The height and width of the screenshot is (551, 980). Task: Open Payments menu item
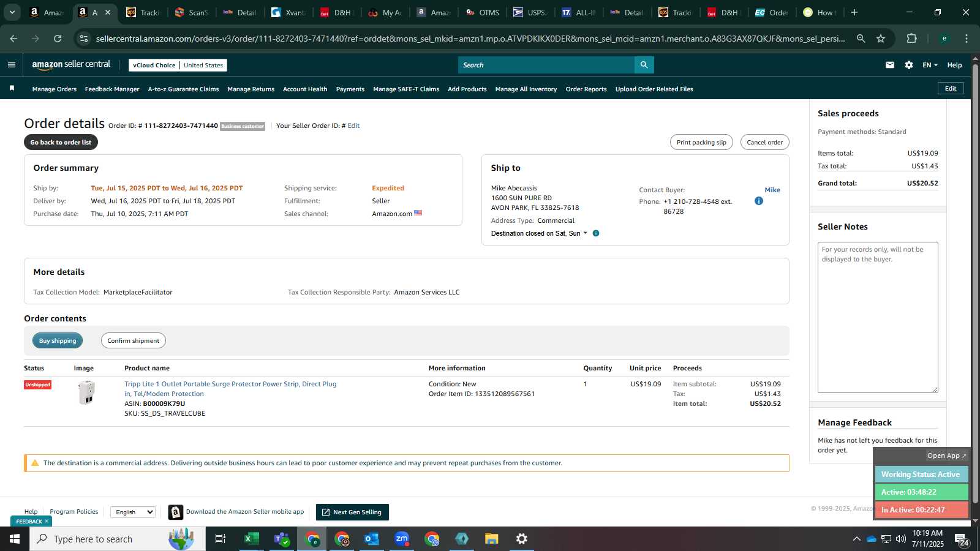coord(350,89)
